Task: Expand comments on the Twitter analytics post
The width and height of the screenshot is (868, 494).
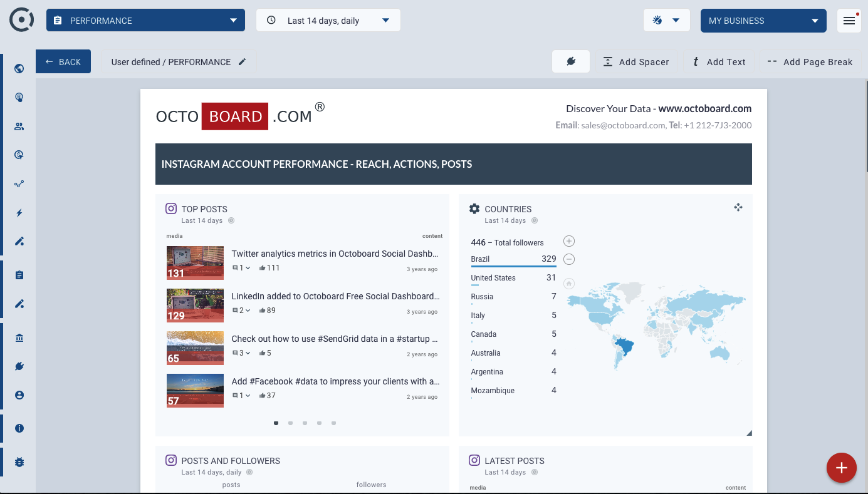Action: [x=241, y=268]
